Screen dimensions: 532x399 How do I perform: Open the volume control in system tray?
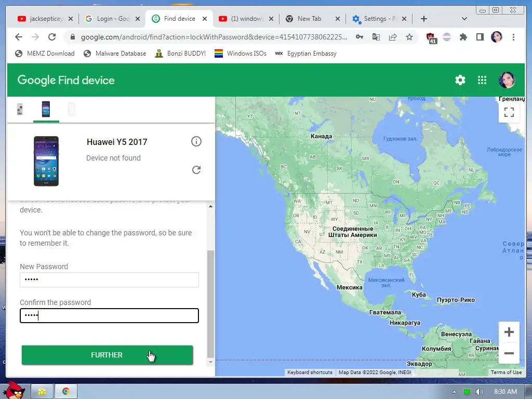pos(479,392)
